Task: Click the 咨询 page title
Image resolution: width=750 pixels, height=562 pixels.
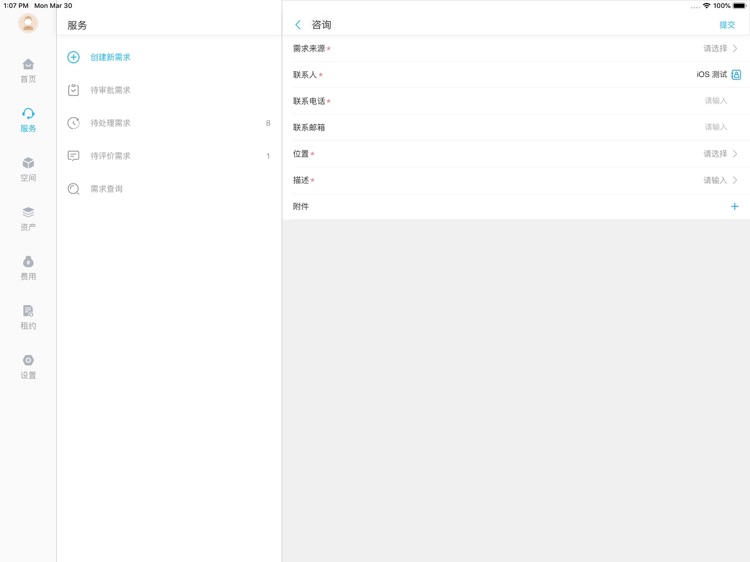Action: coord(321,25)
